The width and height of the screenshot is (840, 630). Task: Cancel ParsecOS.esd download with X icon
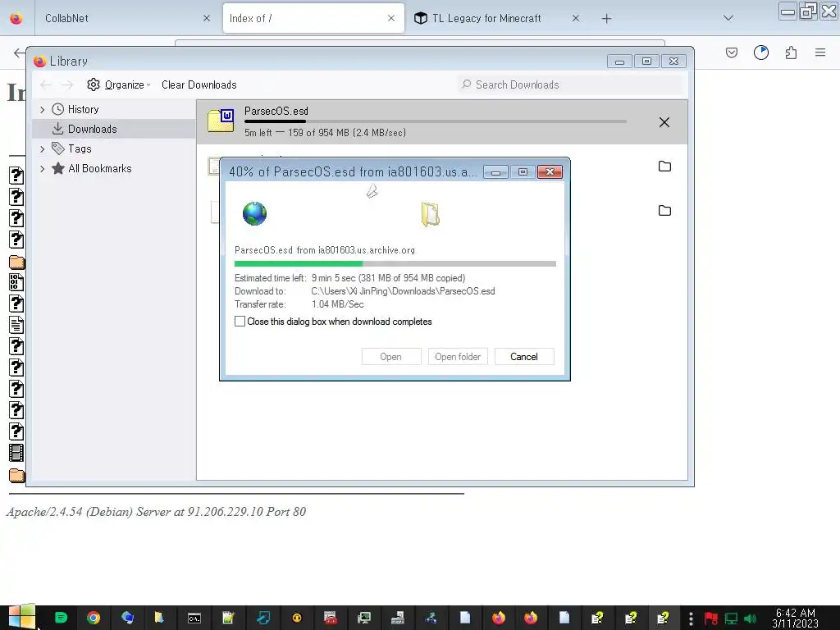664,122
